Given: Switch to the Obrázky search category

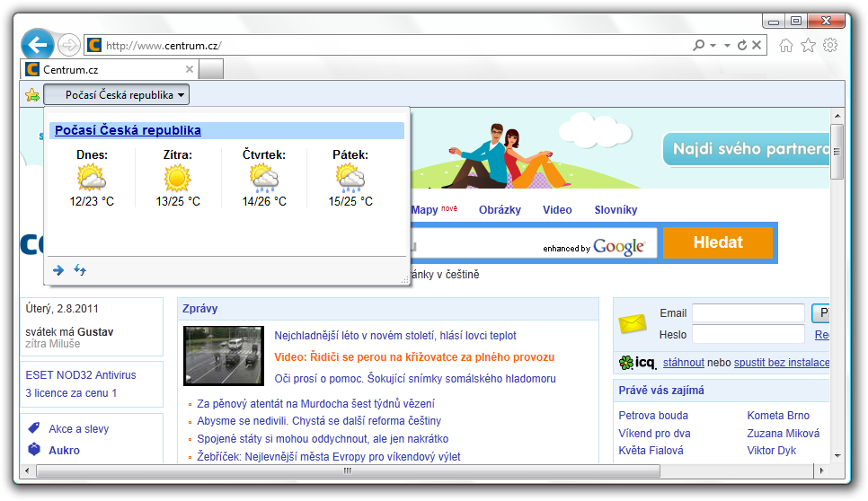Looking at the screenshot, I should click(500, 209).
